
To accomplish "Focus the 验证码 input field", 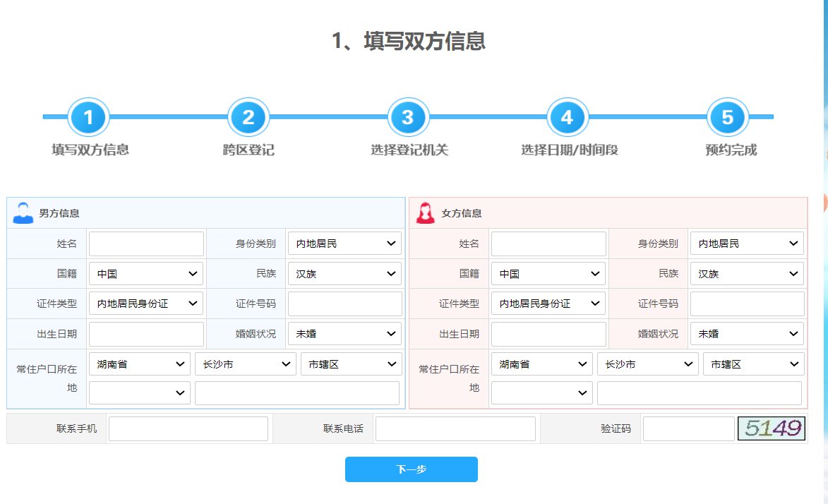I will point(688,428).
